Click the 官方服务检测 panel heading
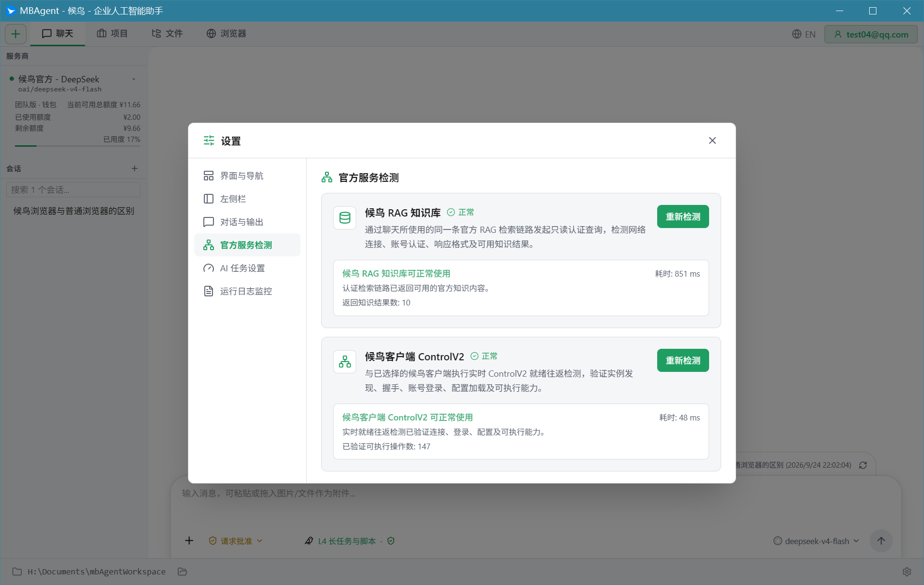 [x=368, y=178]
